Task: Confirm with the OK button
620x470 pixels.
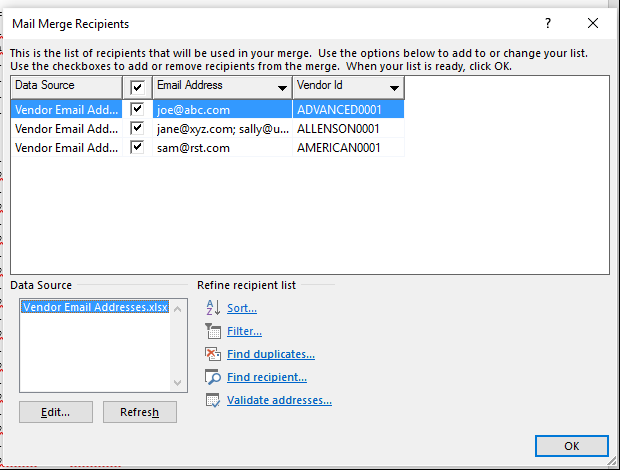Action: click(571, 445)
